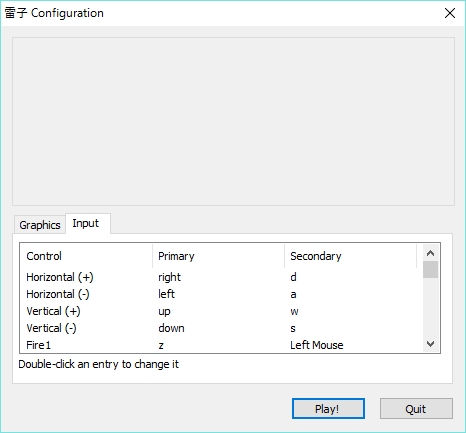Click the scrollbar up arrow
The width and height of the screenshot is (466, 433).
coord(430,253)
